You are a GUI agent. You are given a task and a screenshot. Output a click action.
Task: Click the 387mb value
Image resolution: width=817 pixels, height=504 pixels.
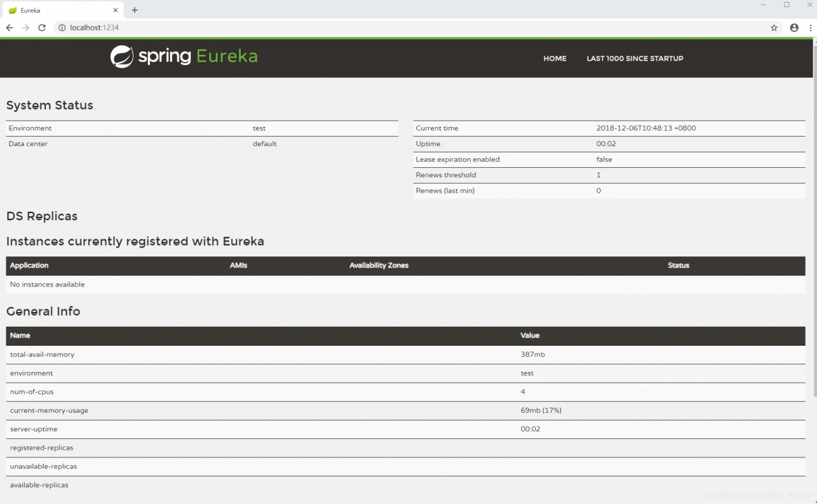pos(533,355)
